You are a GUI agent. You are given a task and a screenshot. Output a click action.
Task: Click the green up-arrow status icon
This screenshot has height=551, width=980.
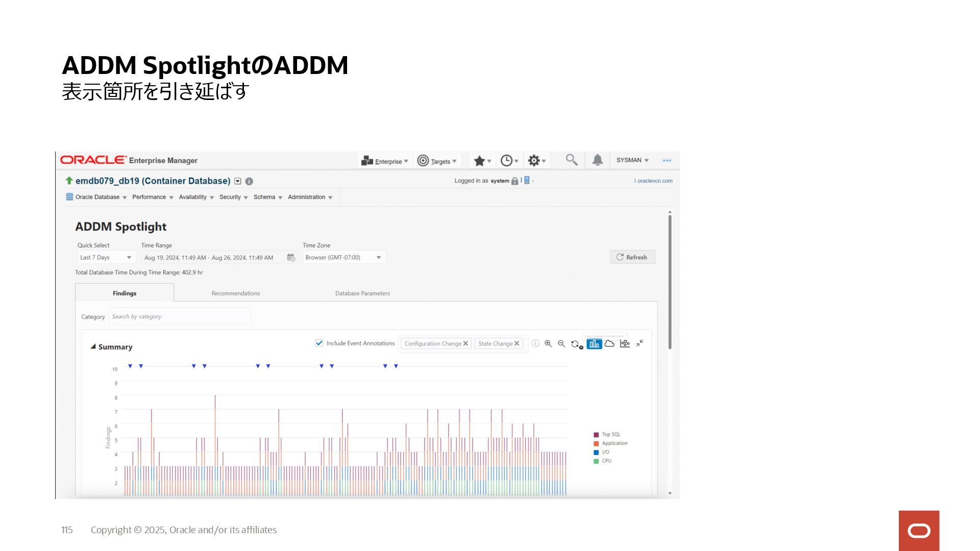(x=69, y=181)
